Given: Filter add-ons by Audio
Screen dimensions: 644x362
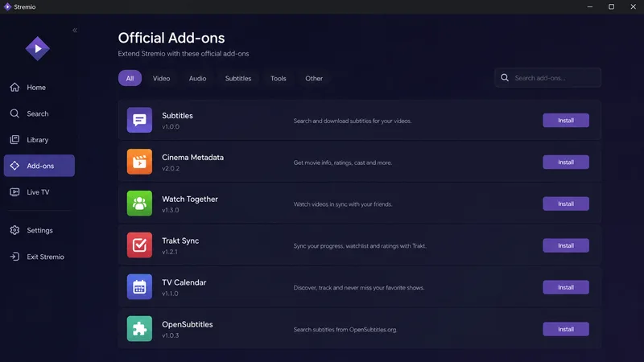Looking at the screenshot, I should click(197, 78).
